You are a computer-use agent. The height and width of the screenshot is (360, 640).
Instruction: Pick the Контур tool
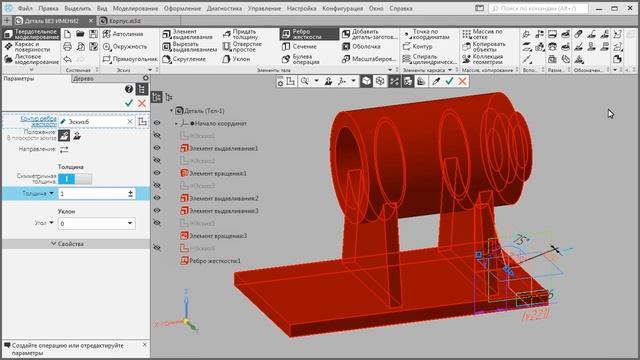417,47
